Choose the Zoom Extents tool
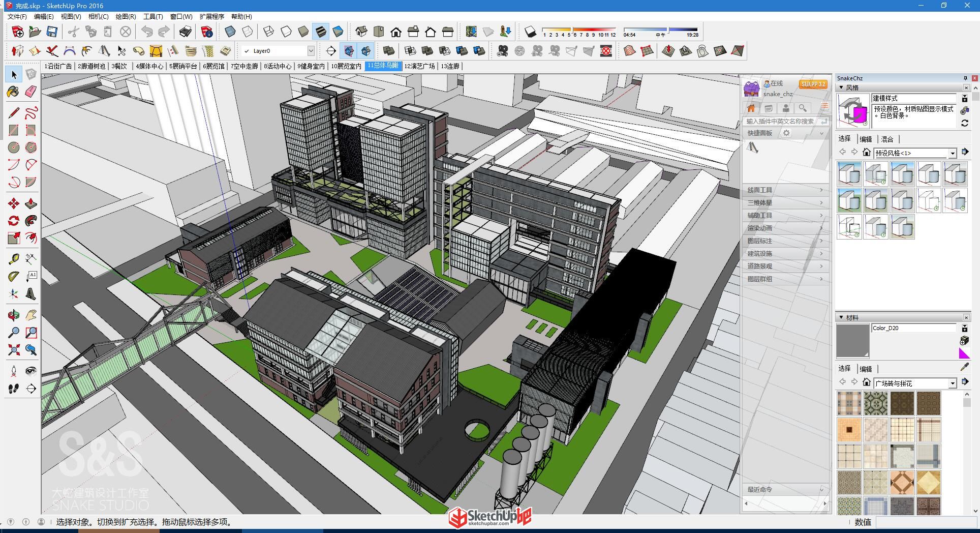The height and width of the screenshot is (533, 980). [x=14, y=350]
